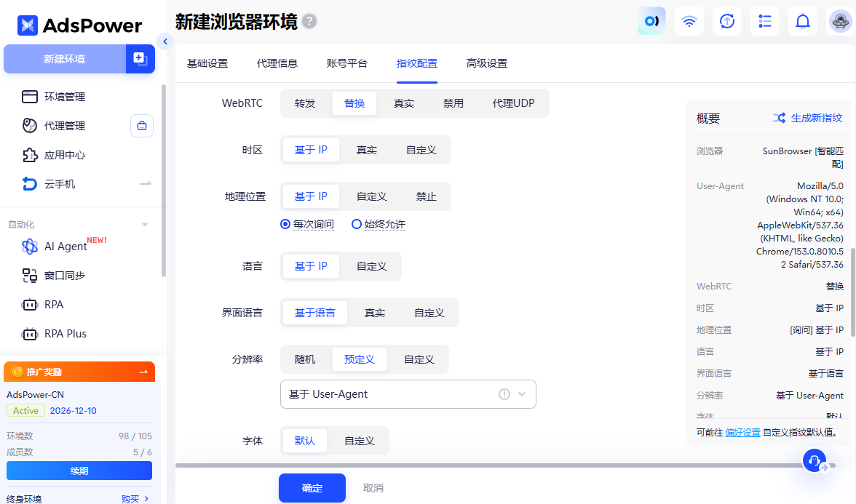Open notifications bell icon
Screen dimensions: 856x504
(802, 21)
